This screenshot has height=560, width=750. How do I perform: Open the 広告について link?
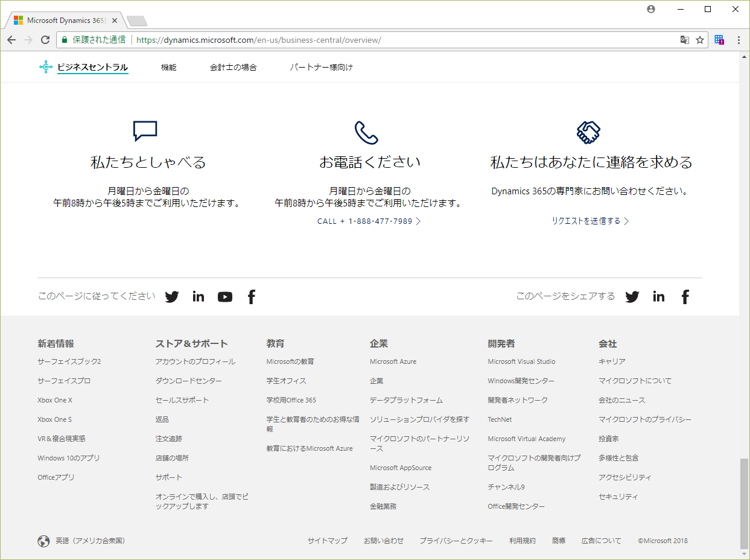602,541
